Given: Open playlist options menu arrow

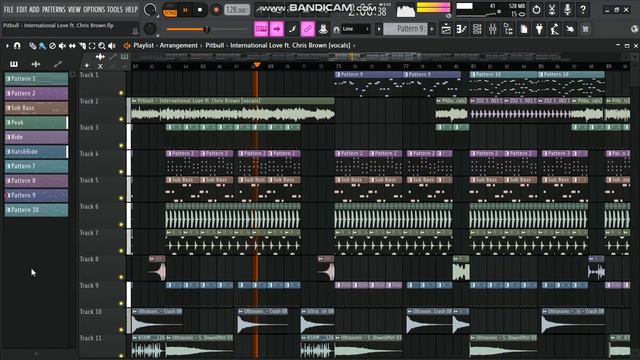Looking at the screenshot, I should point(7,46).
